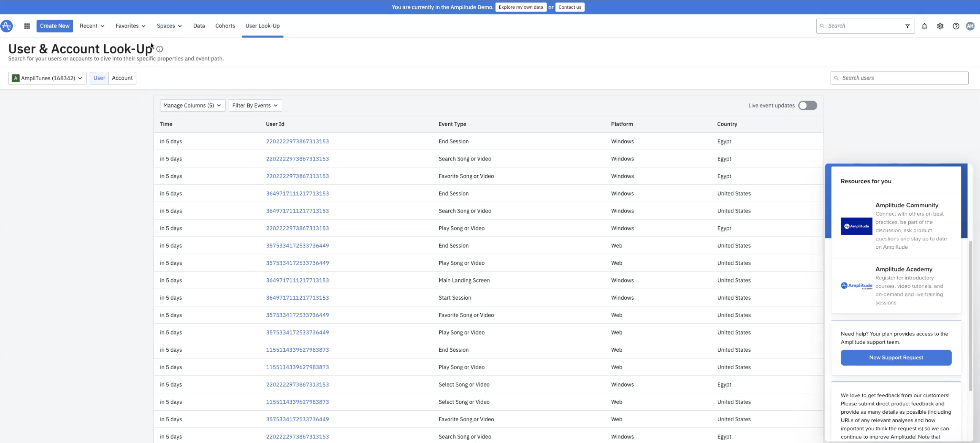Enable the Live event updates toggle

[x=807, y=105]
